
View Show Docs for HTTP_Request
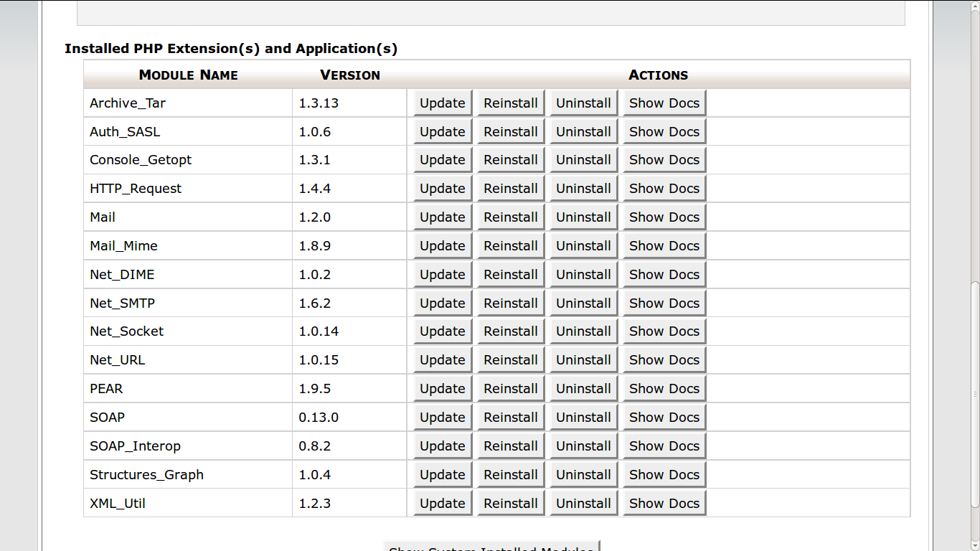point(664,189)
